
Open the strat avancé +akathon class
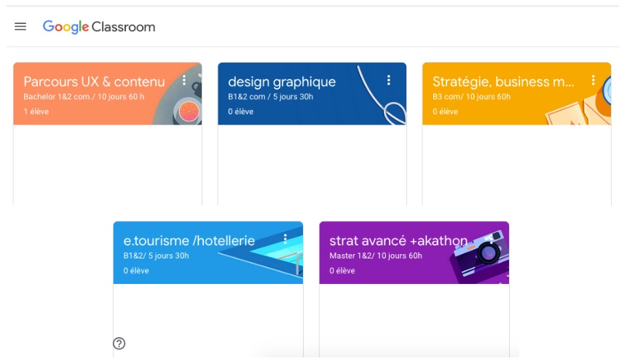pos(398,240)
